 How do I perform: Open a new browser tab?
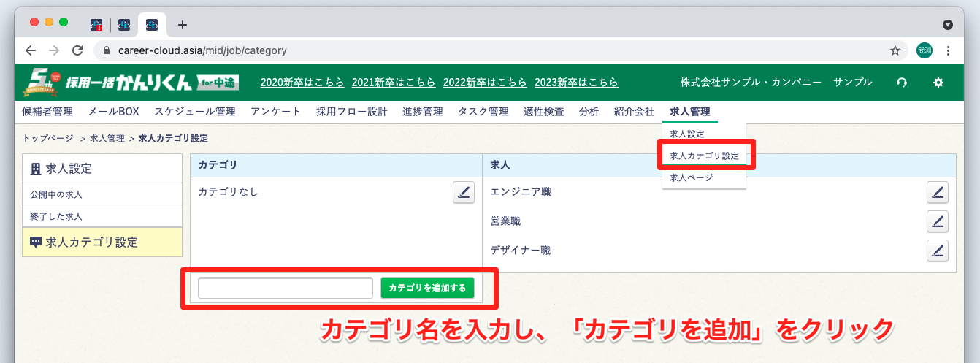[x=183, y=25]
